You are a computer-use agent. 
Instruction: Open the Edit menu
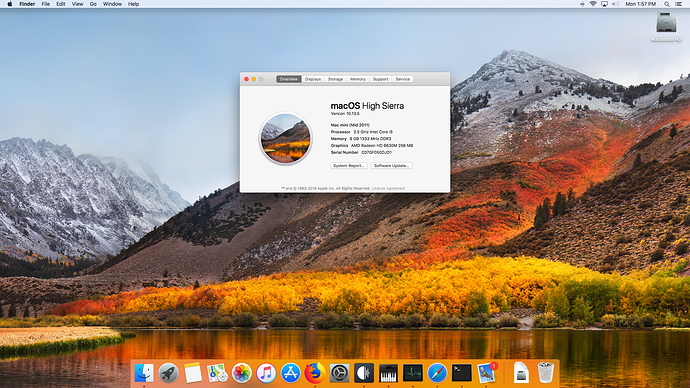61,4
